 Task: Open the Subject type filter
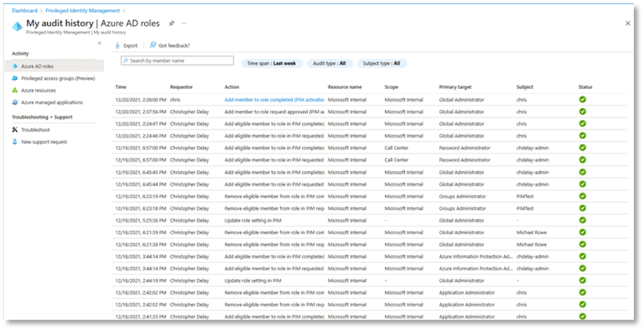click(x=382, y=64)
